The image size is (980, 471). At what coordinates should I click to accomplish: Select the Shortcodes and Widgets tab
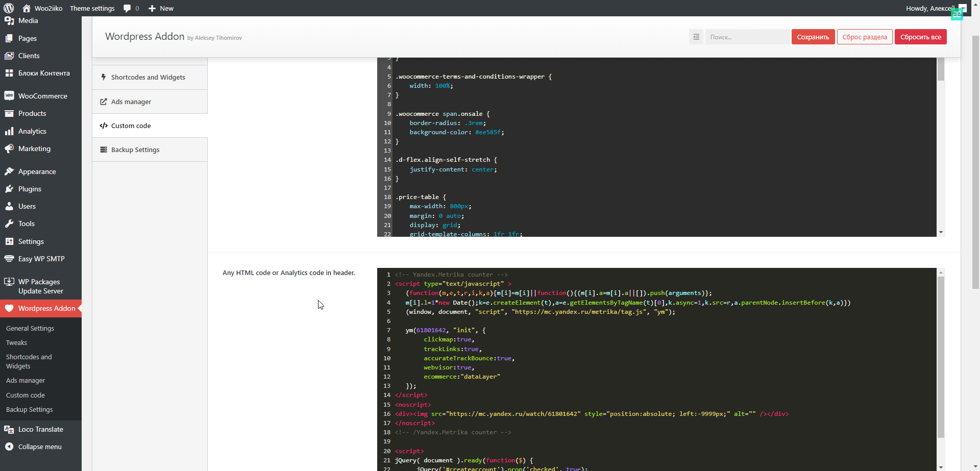(x=150, y=77)
